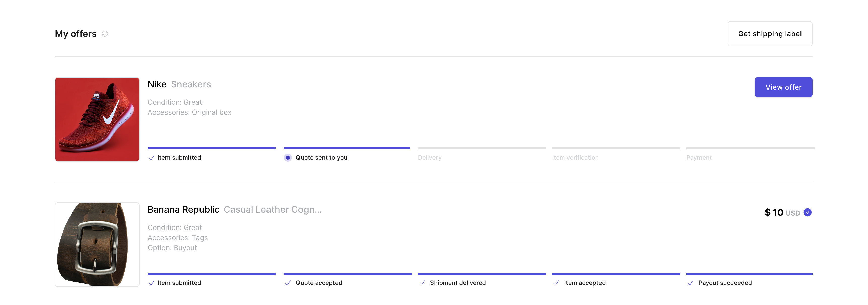Click the Item verification step label

[x=575, y=158]
